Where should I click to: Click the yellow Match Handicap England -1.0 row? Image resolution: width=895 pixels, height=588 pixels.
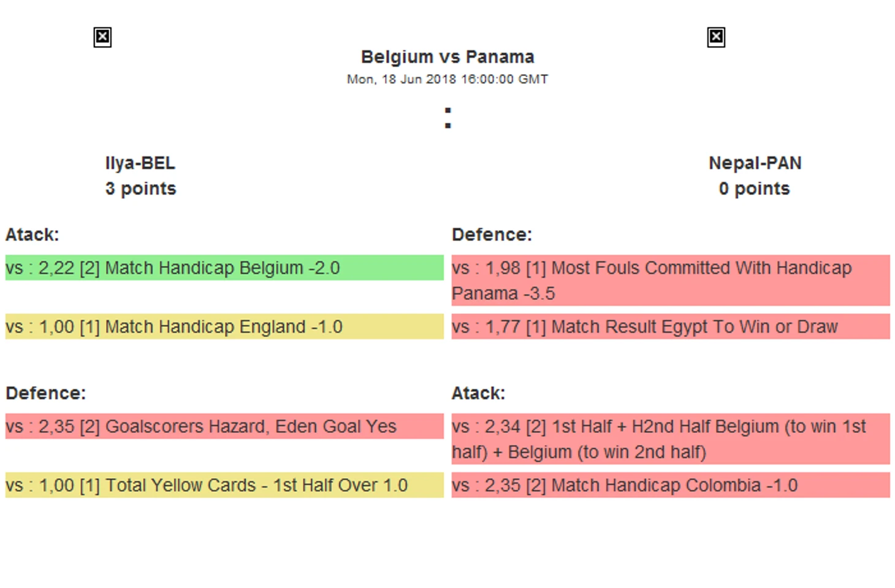(224, 327)
